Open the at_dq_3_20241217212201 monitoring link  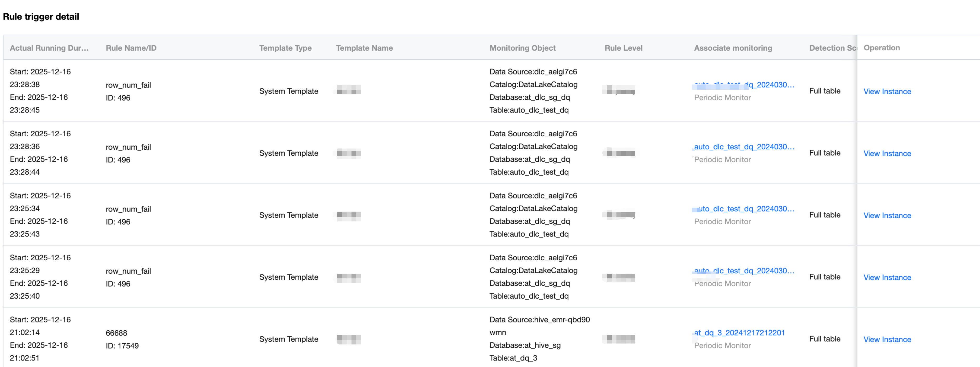tap(739, 332)
